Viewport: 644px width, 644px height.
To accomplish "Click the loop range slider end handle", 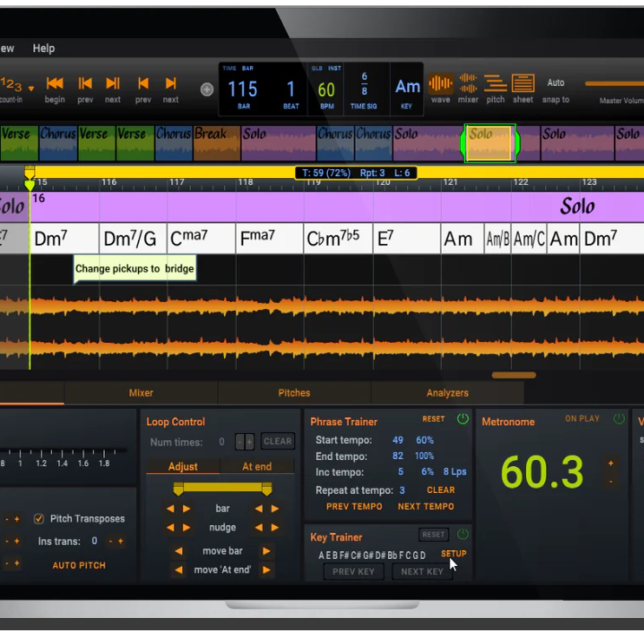I will click(x=266, y=489).
